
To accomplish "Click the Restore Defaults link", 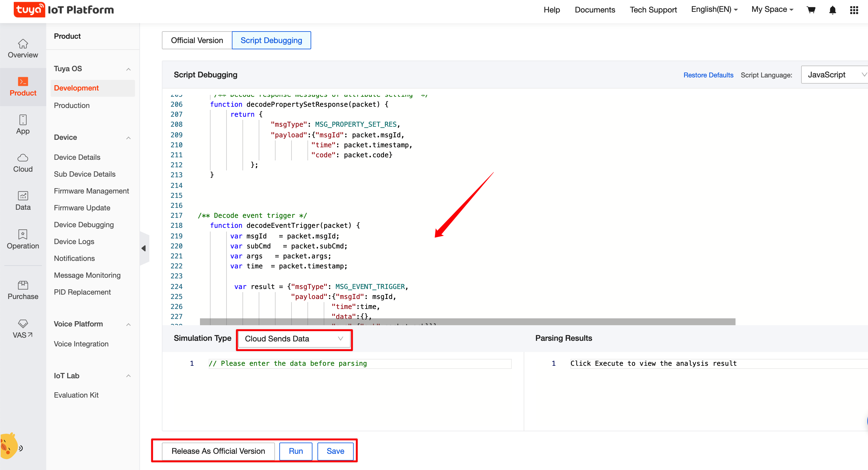I will tap(708, 75).
